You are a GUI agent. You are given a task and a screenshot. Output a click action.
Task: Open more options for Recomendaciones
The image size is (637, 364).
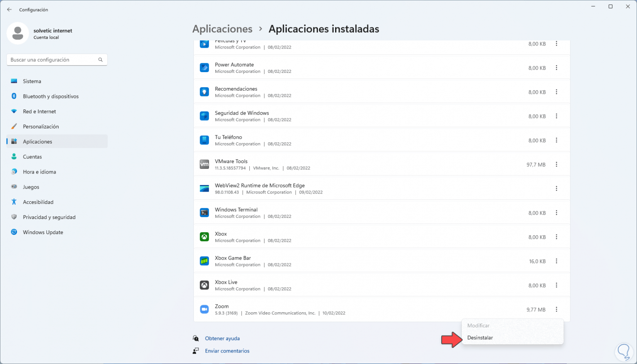pyautogui.click(x=556, y=92)
